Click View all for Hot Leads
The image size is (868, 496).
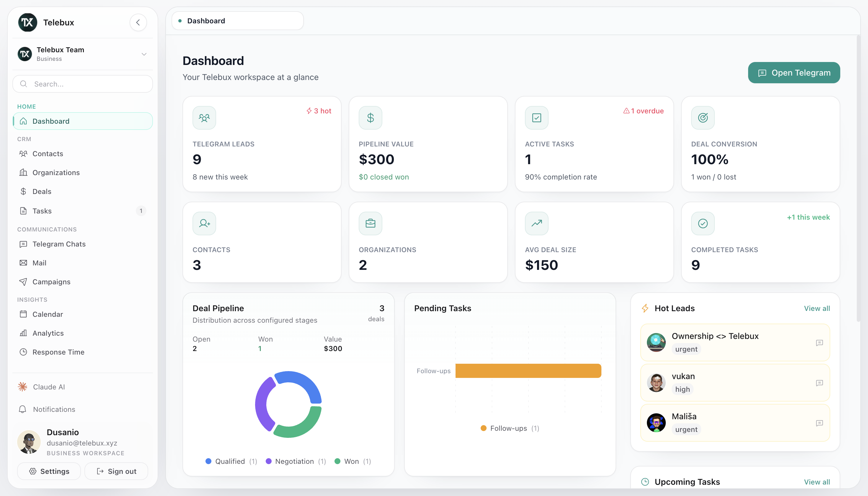pyautogui.click(x=817, y=308)
